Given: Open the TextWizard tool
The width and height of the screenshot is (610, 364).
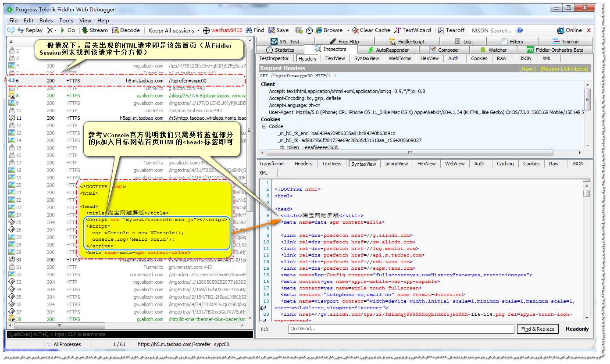Looking at the screenshot, I should (413, 30).
